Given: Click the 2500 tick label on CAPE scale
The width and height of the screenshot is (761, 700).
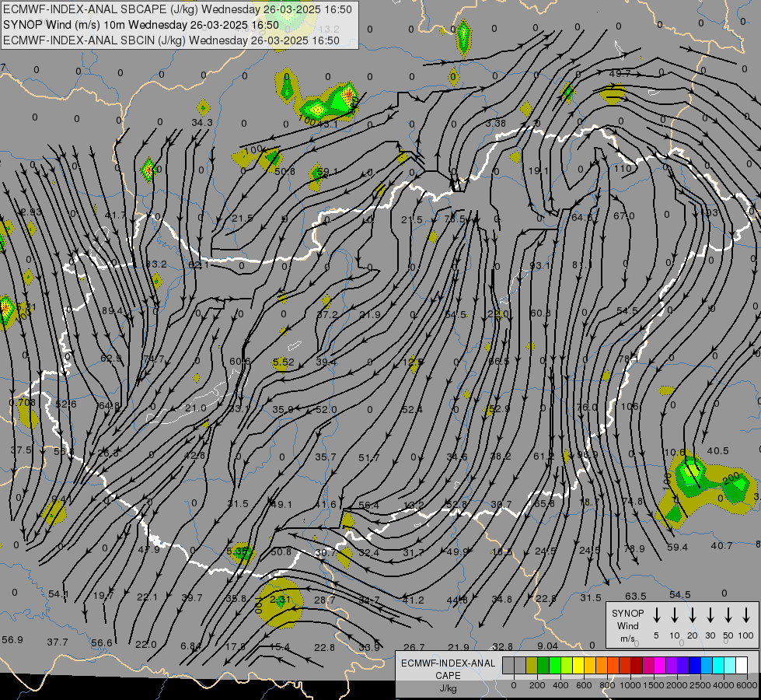Looking at the screenshot, I should tap(700, 685).
